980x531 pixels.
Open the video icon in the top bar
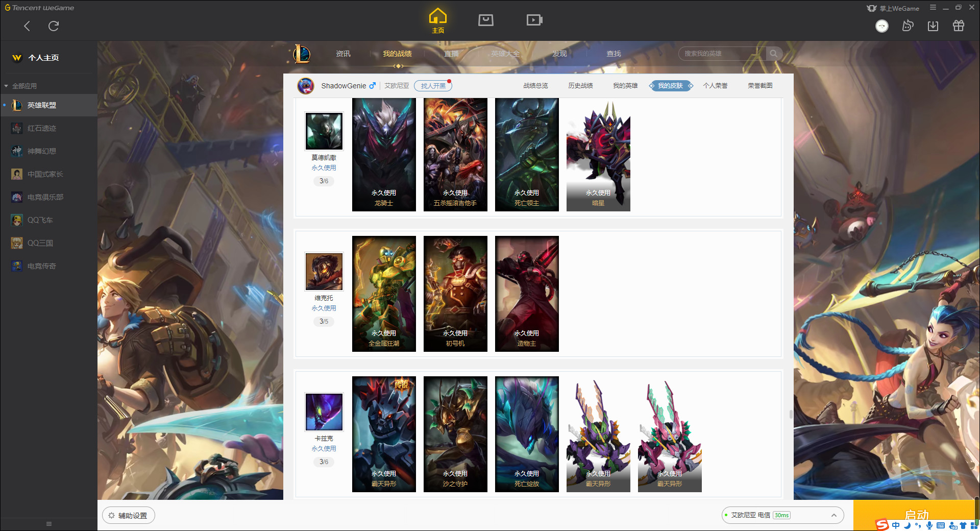tap(534, 20)
